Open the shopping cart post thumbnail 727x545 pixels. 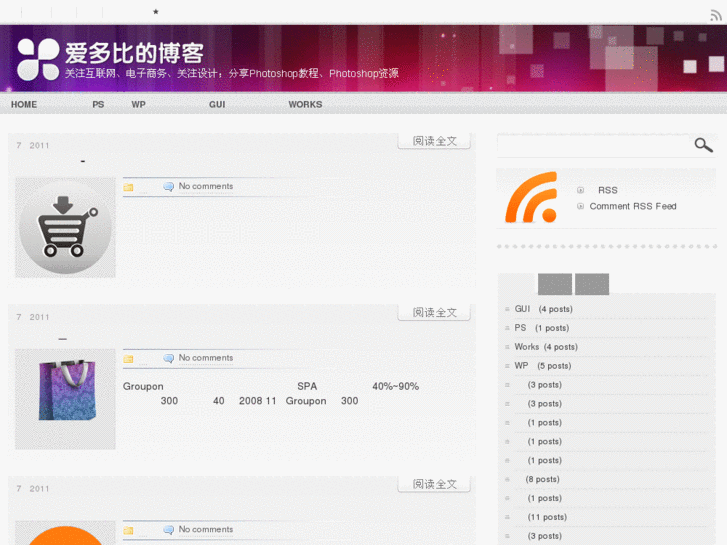65,227
